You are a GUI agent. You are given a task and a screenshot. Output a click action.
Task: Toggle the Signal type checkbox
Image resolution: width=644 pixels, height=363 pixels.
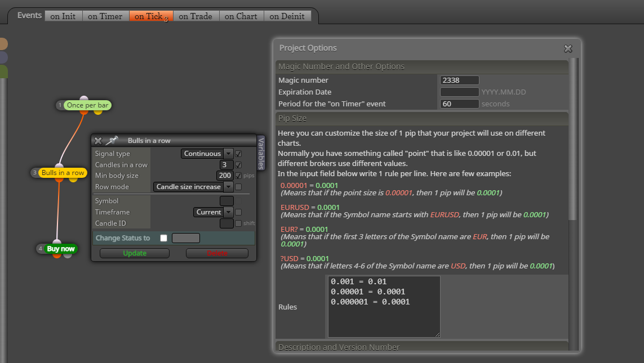(x=238, y=154)
